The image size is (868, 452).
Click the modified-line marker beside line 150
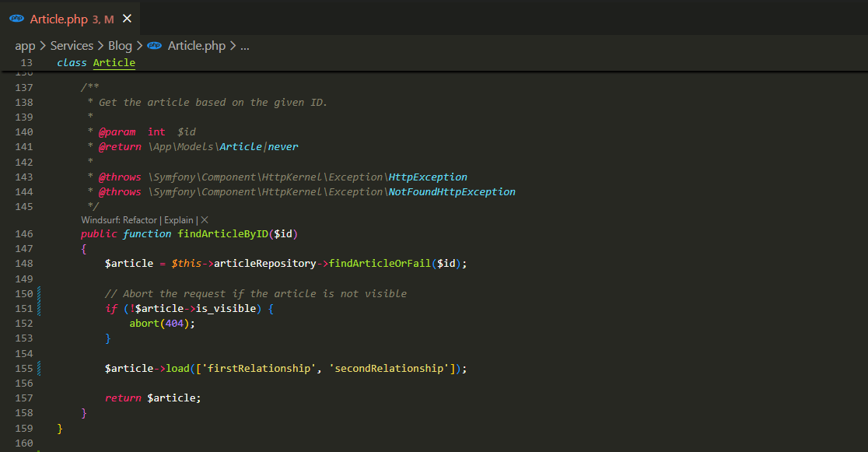tap(39, 293)
